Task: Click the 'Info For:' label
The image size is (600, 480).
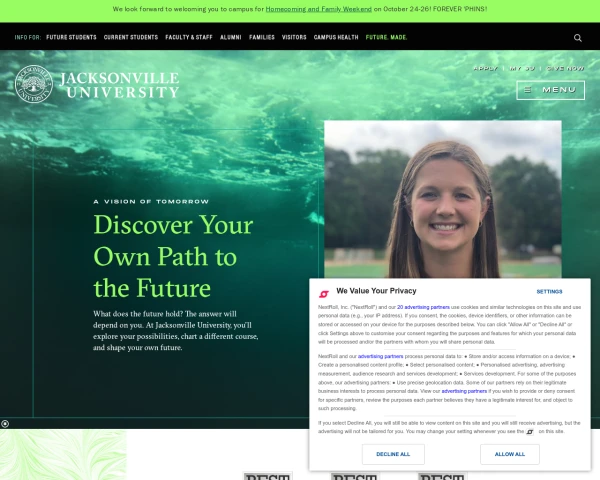Action: (x=28, y=37)
